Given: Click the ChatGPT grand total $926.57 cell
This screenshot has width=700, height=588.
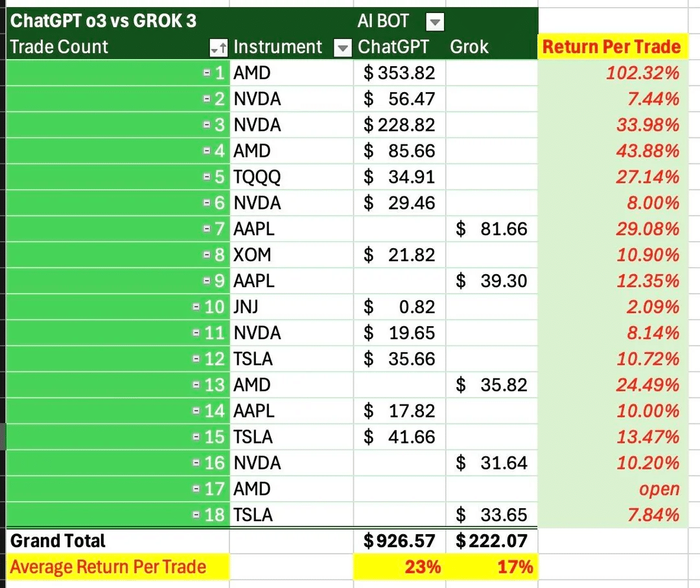Looking at the screenshot, I should click(x=399, y=541).
